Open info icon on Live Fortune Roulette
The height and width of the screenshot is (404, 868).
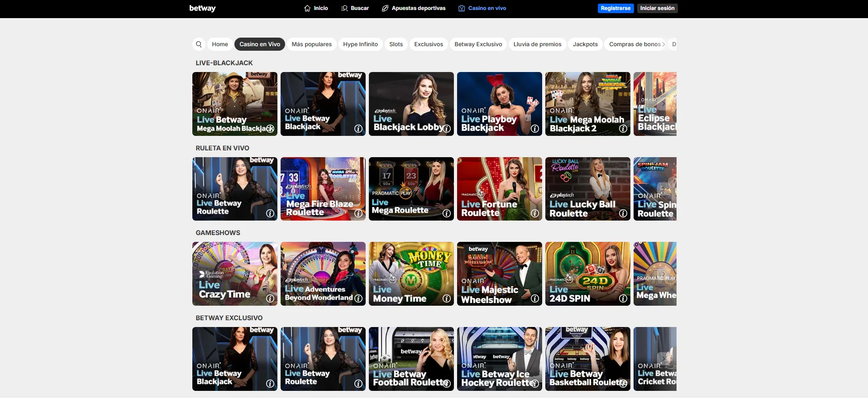pyautogui.click(x=535, y=213)
